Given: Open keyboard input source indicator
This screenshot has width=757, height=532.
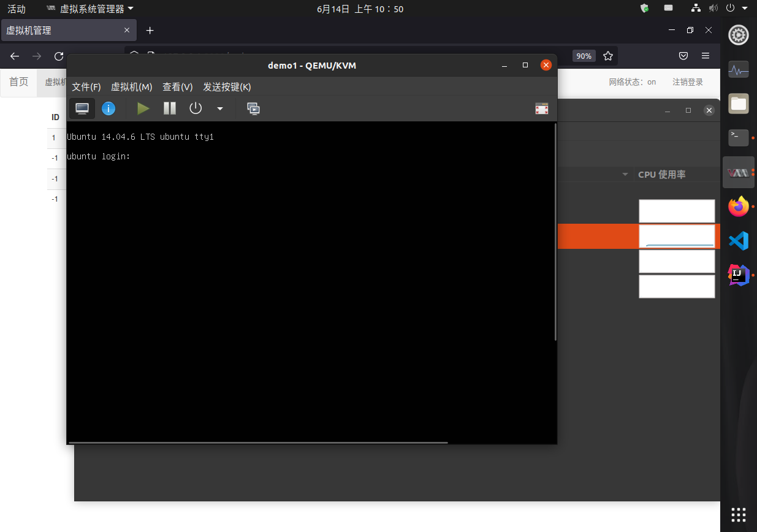Looking at the screenshot, I should pos(668,8).
